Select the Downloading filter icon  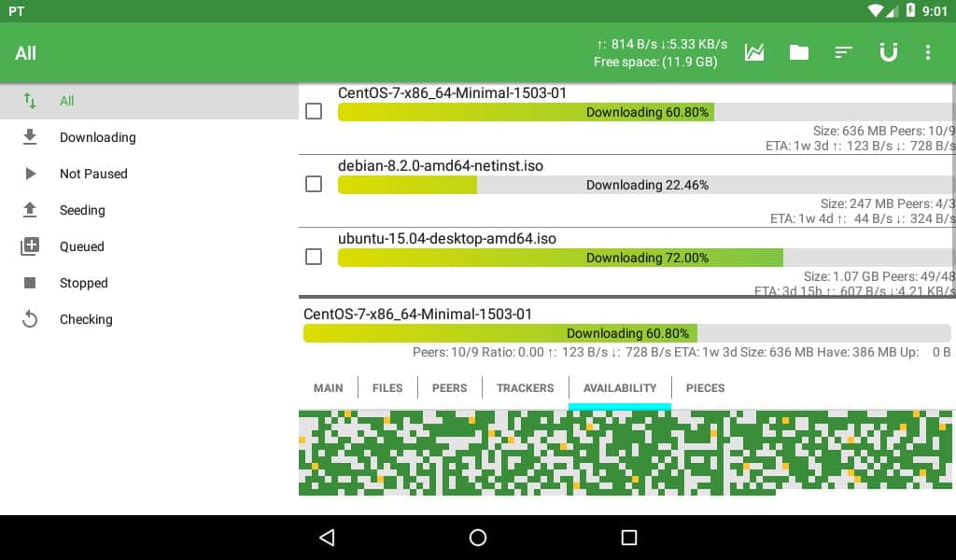pos(30,137)
